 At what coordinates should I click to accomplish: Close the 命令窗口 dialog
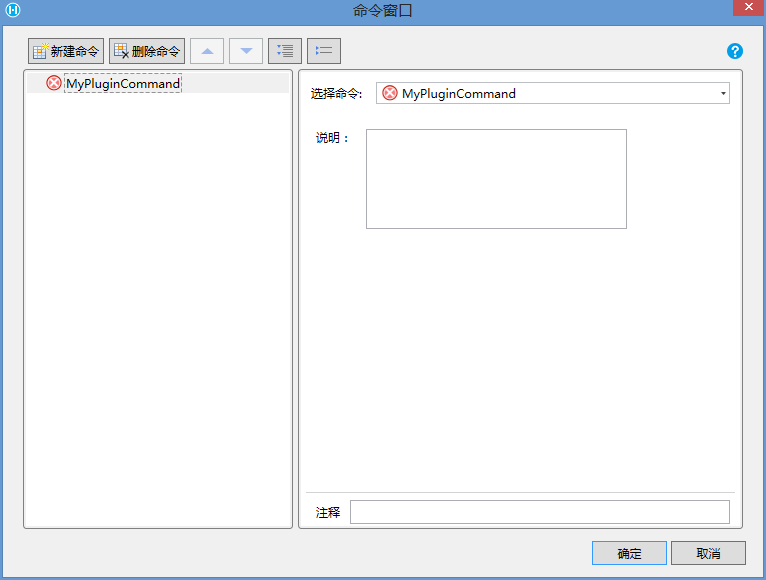(x=748, y=7)
